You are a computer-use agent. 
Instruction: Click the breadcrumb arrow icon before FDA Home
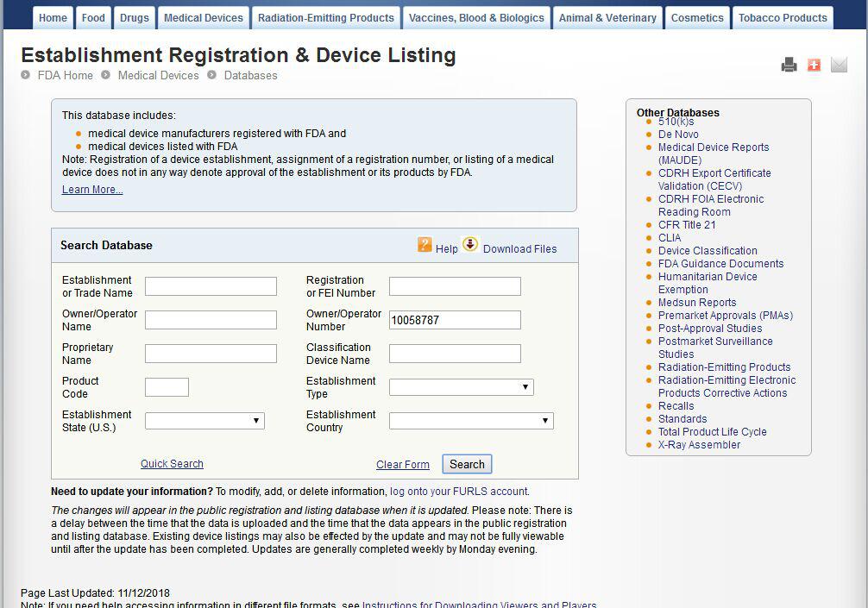click(x=26, y=75)
